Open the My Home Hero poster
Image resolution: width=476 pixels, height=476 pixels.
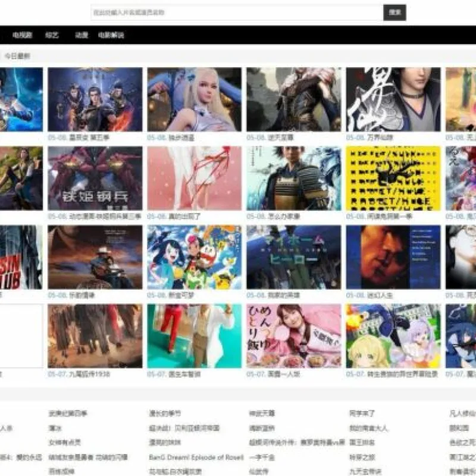coord(294,257)
